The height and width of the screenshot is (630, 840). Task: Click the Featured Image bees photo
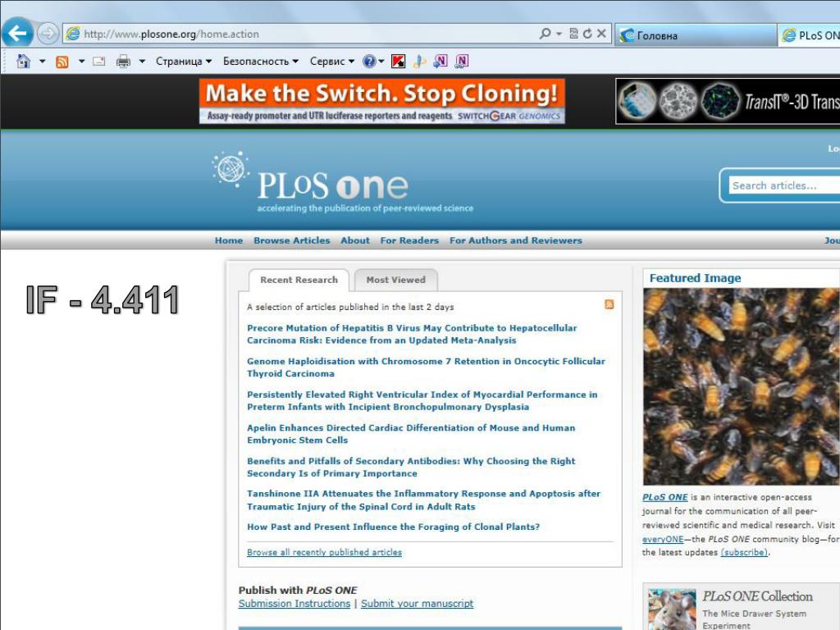pos(742,387)
